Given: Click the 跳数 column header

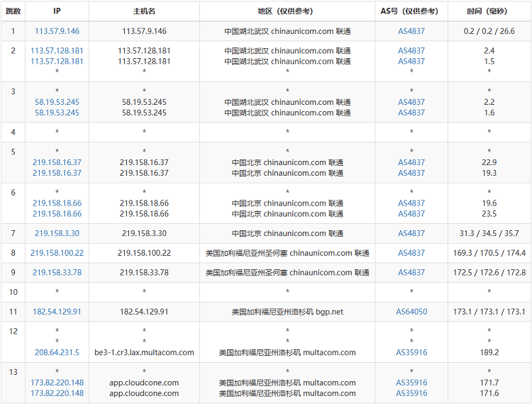Looking at the screenshot, I should pyautogui.click(x=13, y=11).
